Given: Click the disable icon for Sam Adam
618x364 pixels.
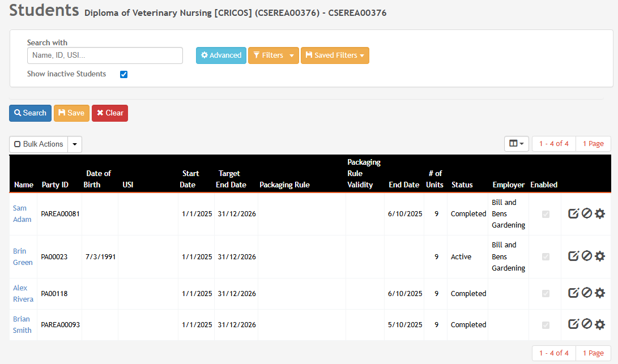Looking at the screenshot, I should [x=587, y=213].
